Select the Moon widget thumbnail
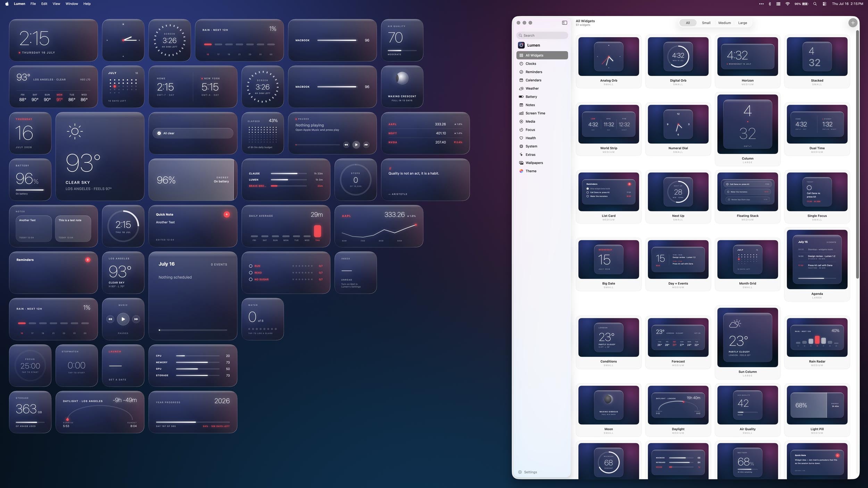 [x=608, y=405]
